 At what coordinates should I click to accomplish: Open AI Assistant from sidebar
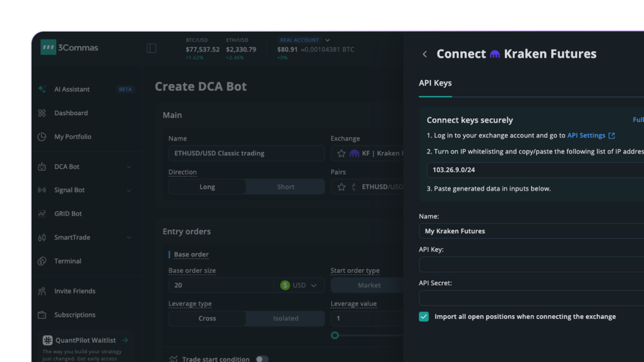(72, 89)
